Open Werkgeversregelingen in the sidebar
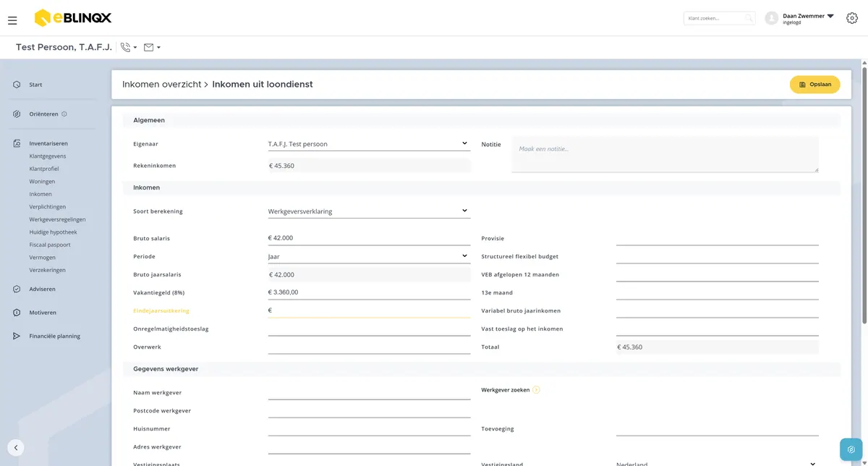Screen dimensions: 868x466 (x=58, y=219)
